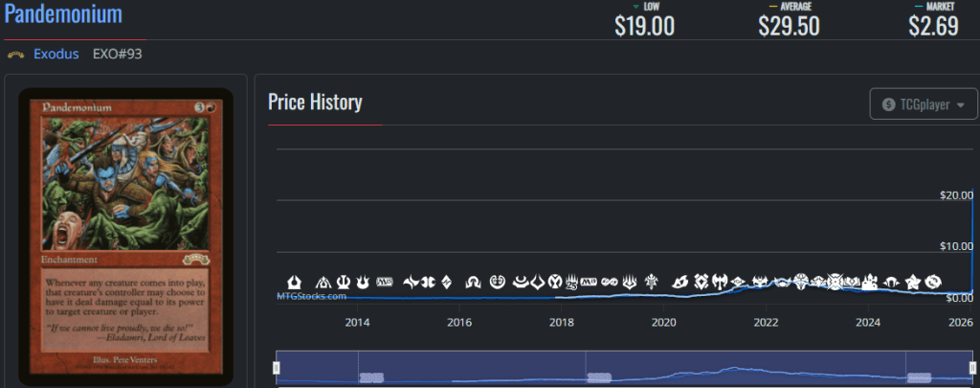Click the spiral set symbol near 2016
Viewport: 980px width, 388px height.
[497, 282]
